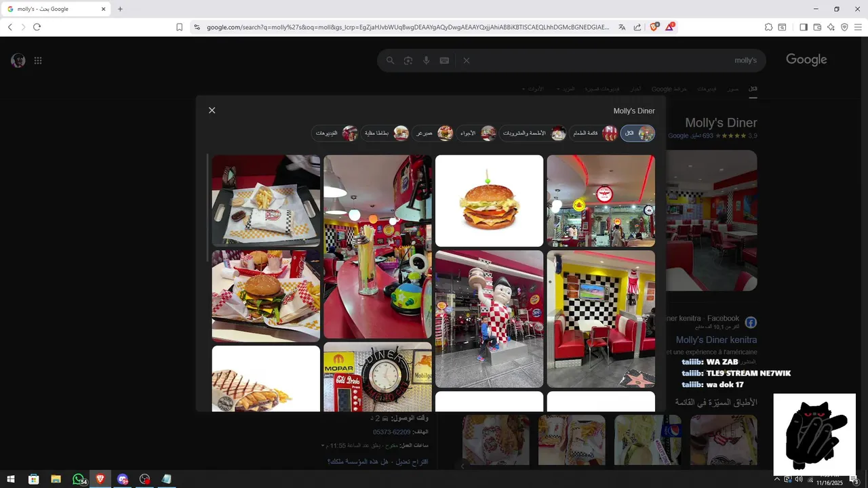868x488 pixels.
Task: Open the grilled panini sandwich photo
Action: click(266, 378)
